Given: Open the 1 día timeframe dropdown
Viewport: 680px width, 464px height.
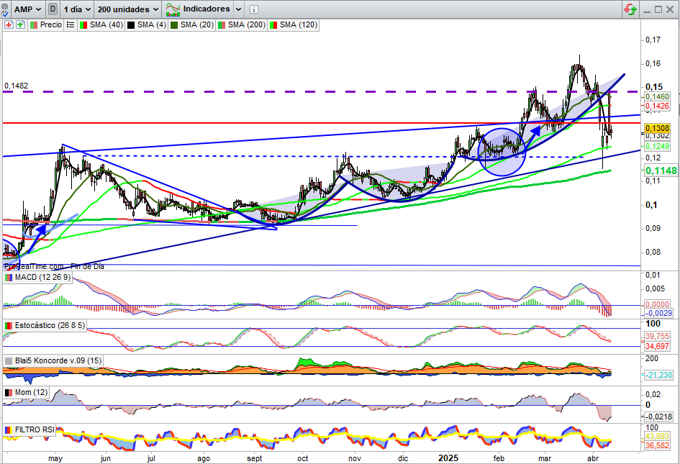Looking at the screenshot, I should tap(76, 9).
